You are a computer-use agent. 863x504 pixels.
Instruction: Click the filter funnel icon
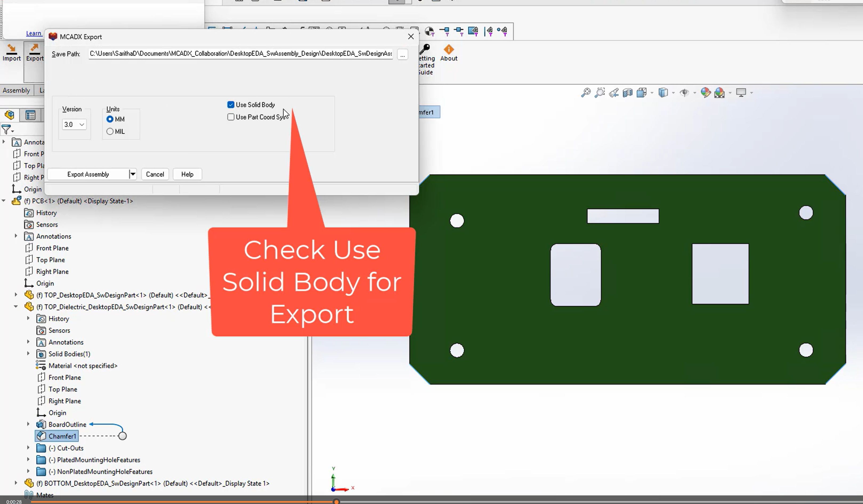(x=6, y=130)
